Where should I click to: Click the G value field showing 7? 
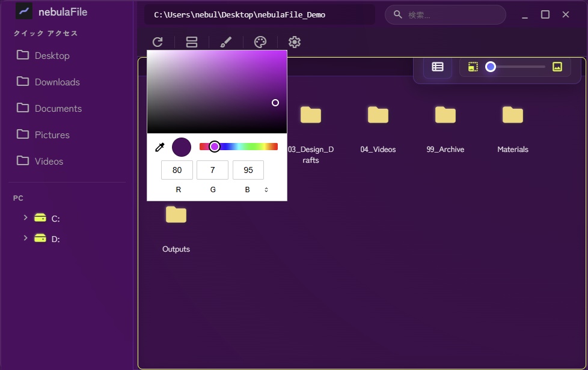[x=213, y=170]
